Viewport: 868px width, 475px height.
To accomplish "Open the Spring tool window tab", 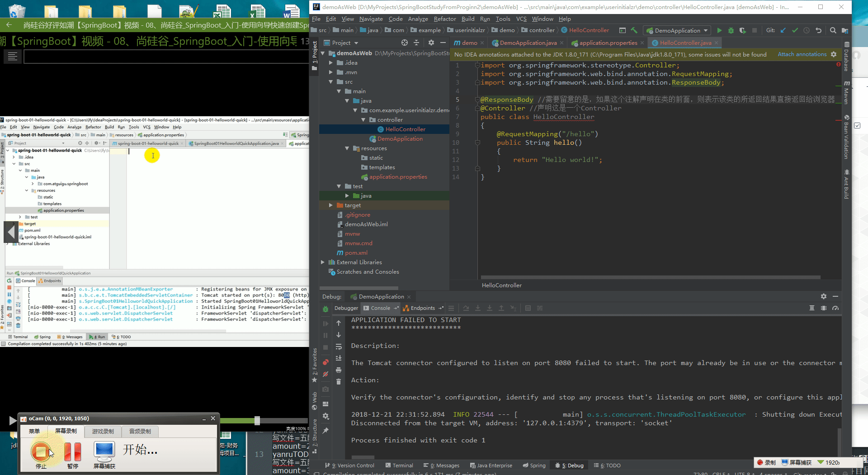I will click(x=534, y=465).
